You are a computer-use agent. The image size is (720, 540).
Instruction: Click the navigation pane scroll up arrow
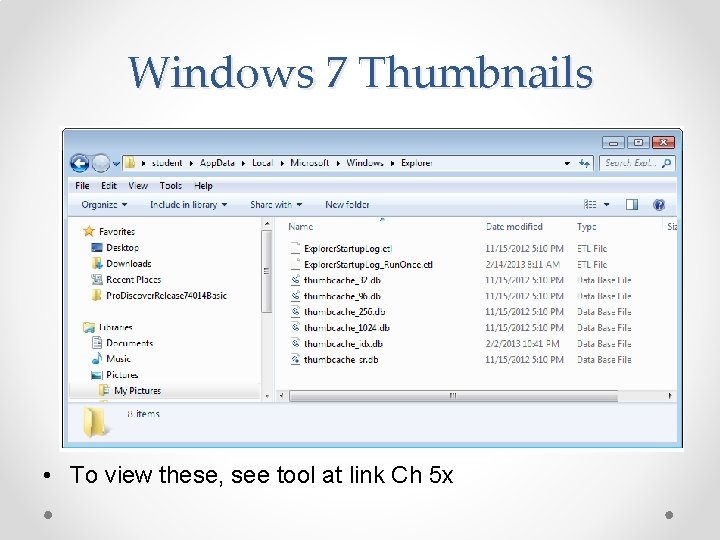pos(267,224)
